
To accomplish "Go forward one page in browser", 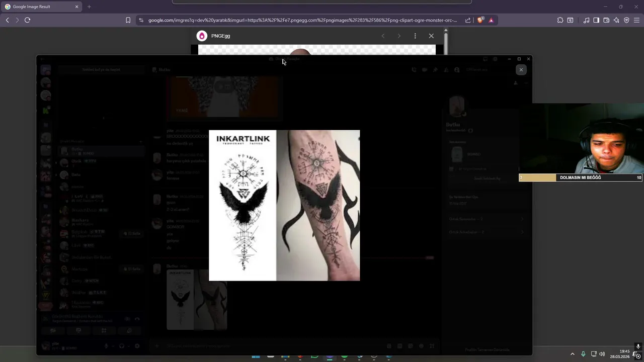I will tap(17, 20).
